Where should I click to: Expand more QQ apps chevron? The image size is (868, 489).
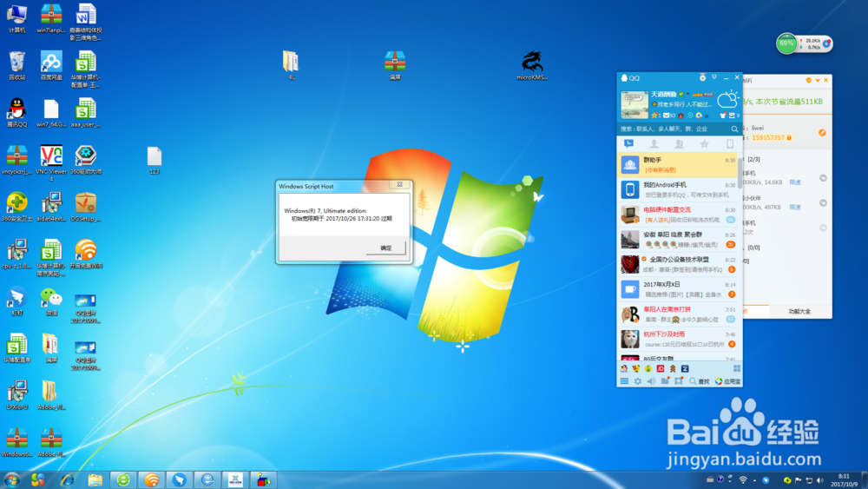(707, 116)
